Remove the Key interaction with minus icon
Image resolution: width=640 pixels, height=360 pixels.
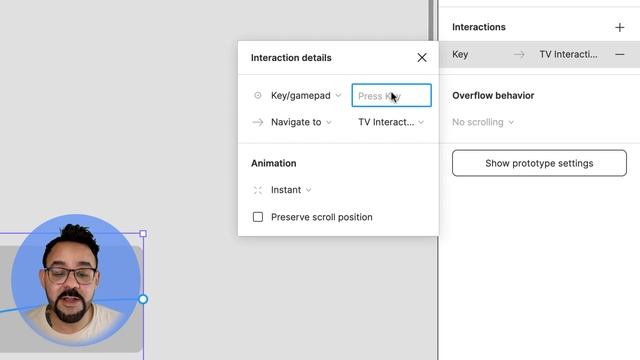tap(620, 54)
